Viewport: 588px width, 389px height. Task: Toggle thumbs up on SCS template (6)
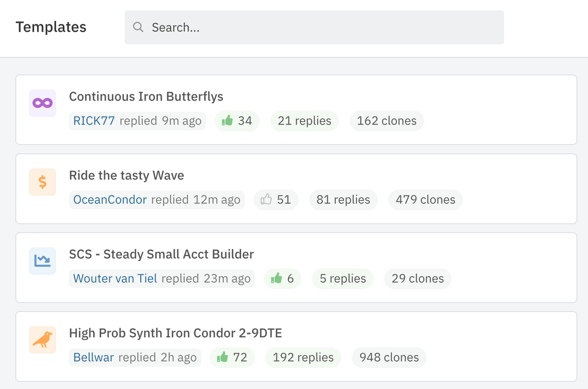point(283,279)
